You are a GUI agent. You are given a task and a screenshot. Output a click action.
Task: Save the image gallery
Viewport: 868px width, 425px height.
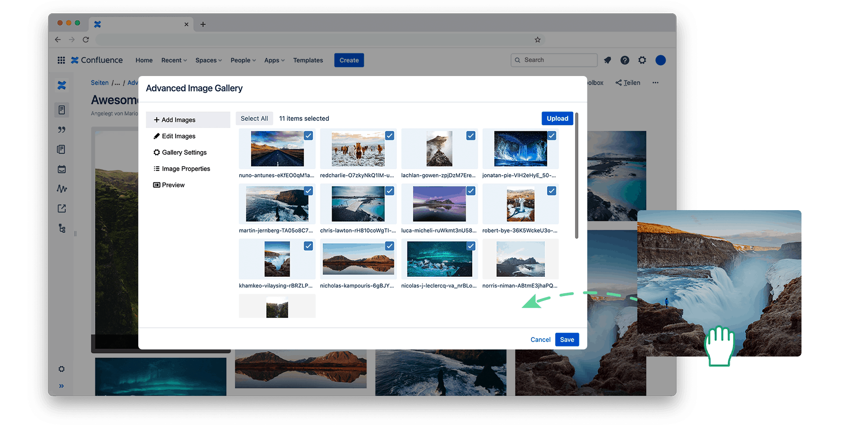(x=567, y=340)
